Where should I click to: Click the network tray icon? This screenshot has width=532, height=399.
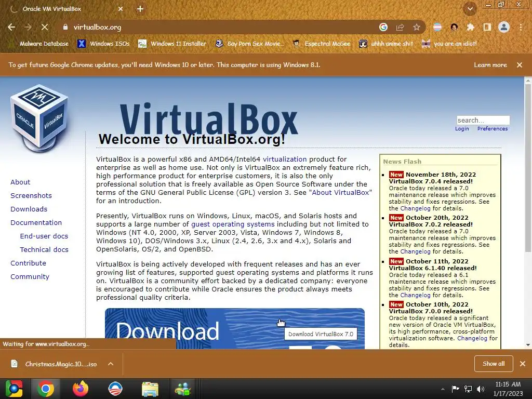[468, 389]
